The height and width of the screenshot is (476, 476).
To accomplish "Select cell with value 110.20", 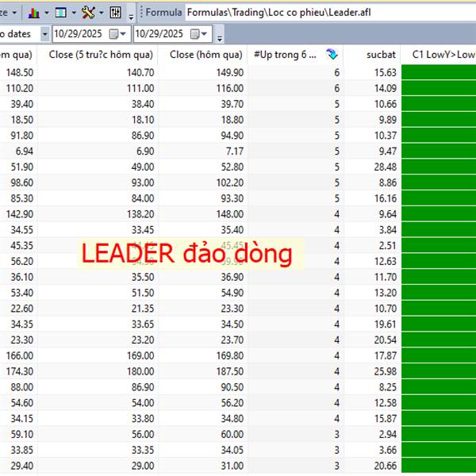I will (18, 88).
